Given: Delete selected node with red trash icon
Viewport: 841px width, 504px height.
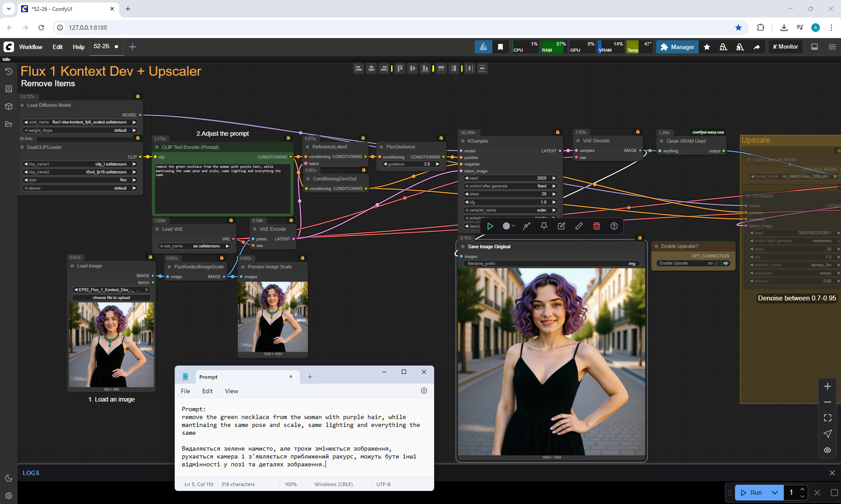Looking at the screenshot, I should (596, 226).
